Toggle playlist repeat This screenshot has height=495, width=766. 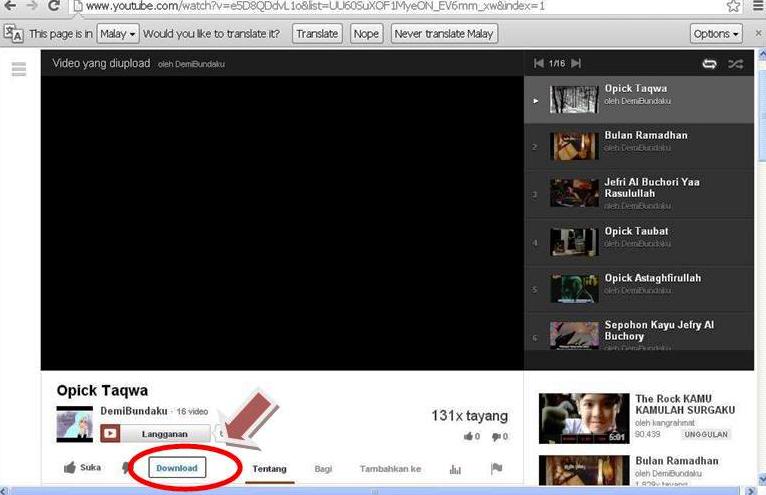tap(709, 64)
